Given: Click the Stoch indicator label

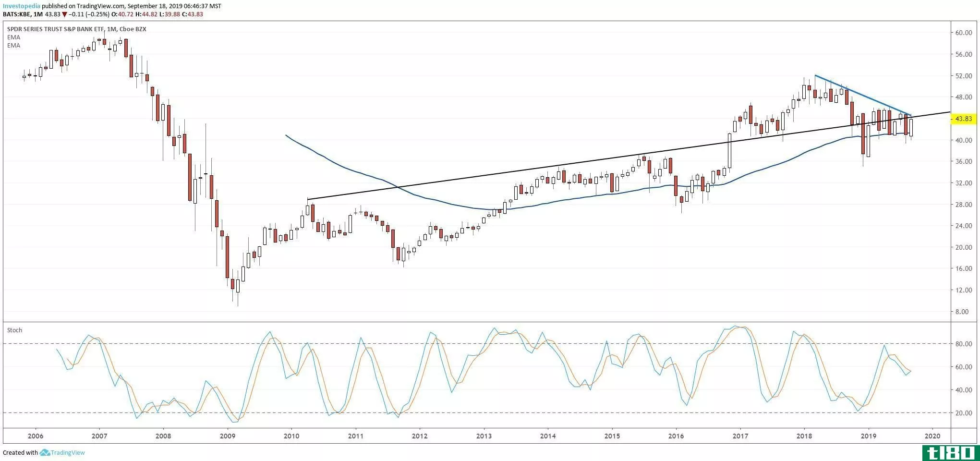Looking at the screenshot, I should [x=14, y=330].
